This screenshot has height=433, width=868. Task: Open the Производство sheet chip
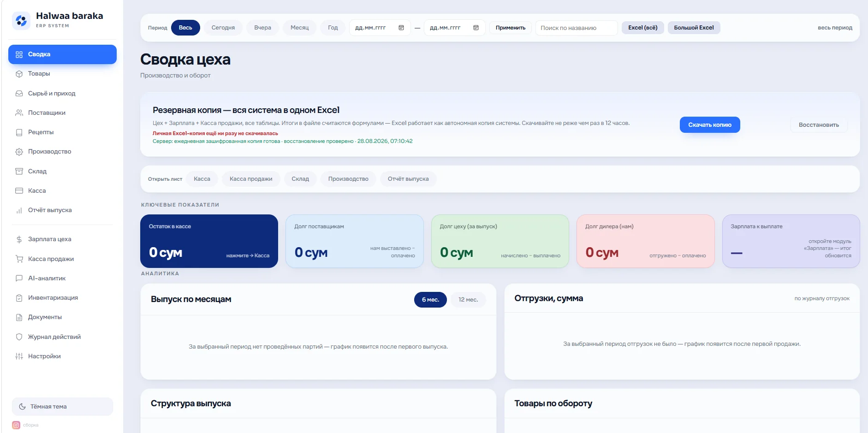(x=348, y=179)
